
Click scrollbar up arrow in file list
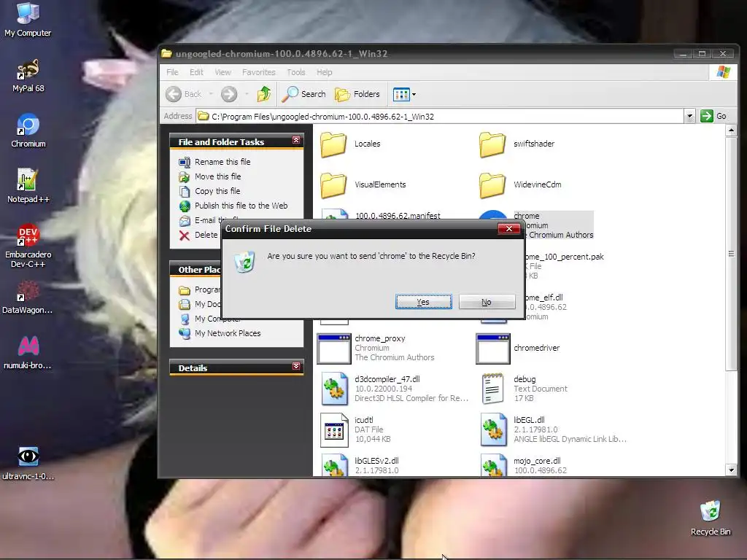click(x=731, y=130)
